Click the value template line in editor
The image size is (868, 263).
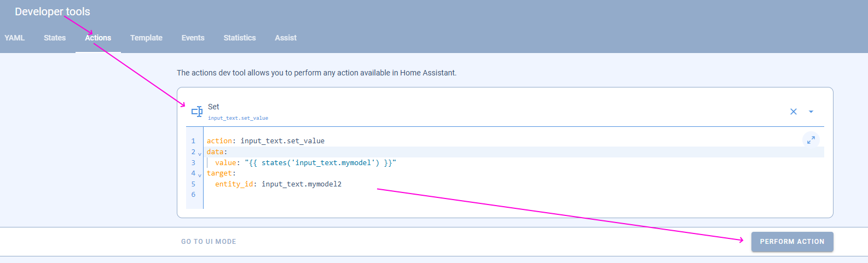pos(305,163)
